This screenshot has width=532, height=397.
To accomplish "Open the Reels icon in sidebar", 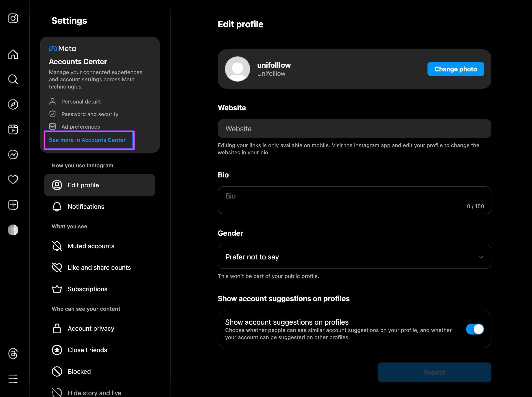I will [x=13, y=129].
